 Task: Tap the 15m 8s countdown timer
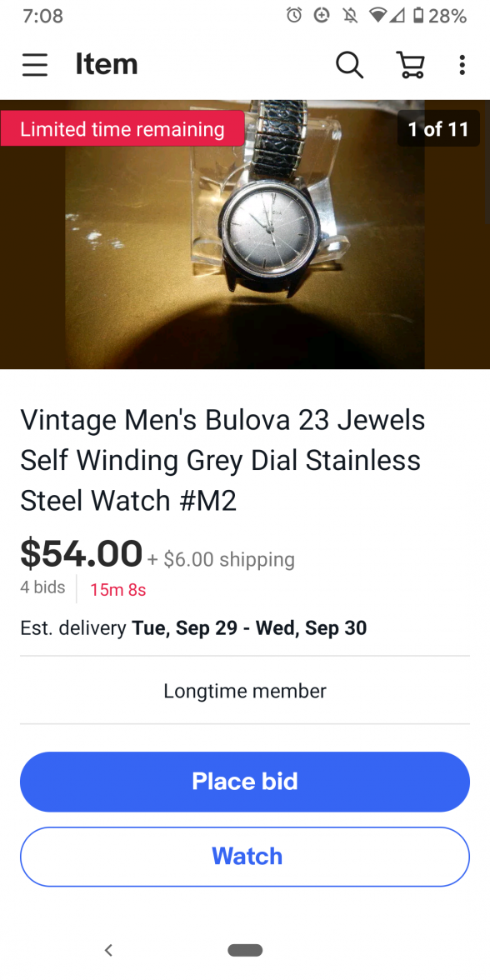pos(117,589)
